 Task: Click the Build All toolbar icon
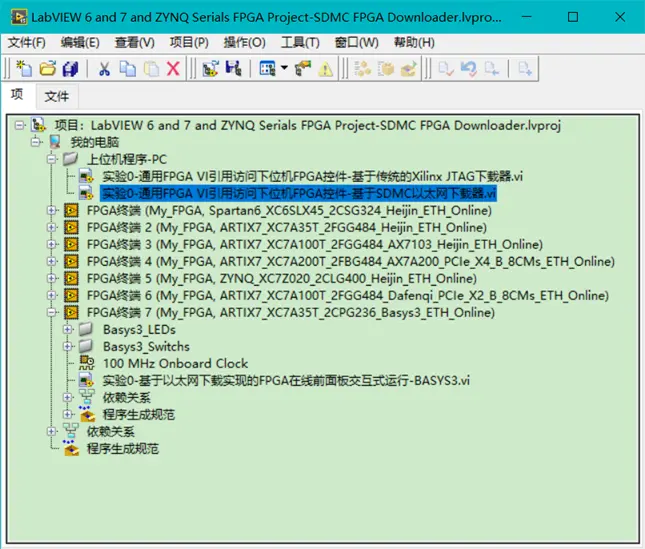pos(362,68)
